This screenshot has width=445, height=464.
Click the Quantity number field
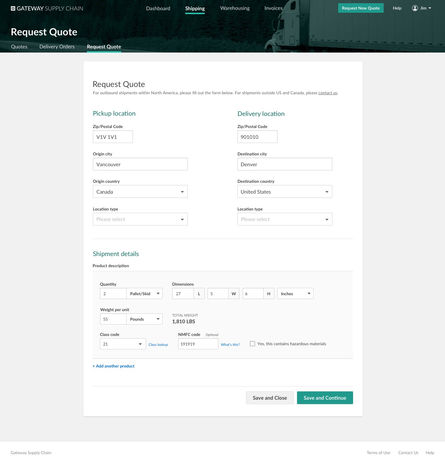(x=113, y=294)
